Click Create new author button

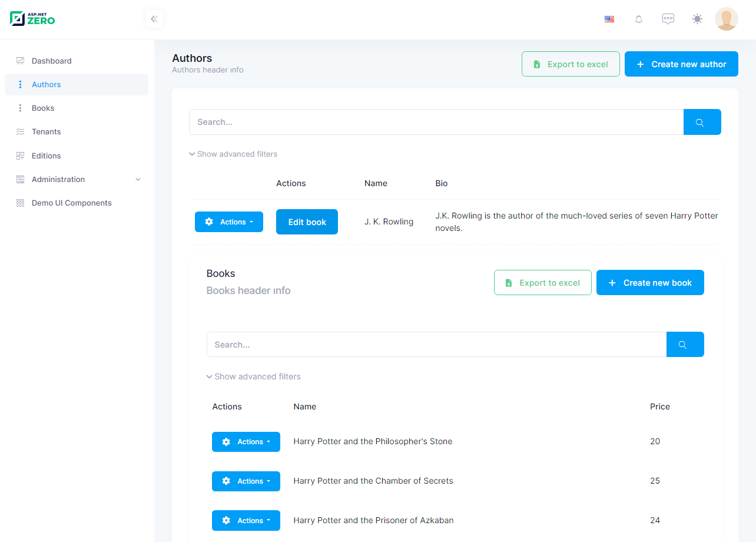pyautogui.click(x=681, y=64)
